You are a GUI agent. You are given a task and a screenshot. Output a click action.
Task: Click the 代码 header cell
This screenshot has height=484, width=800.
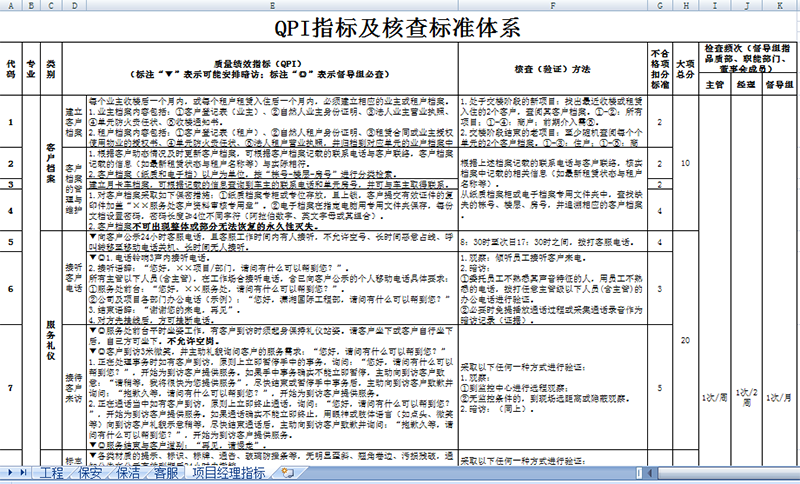pyautogui.click(x=11, y=69)
